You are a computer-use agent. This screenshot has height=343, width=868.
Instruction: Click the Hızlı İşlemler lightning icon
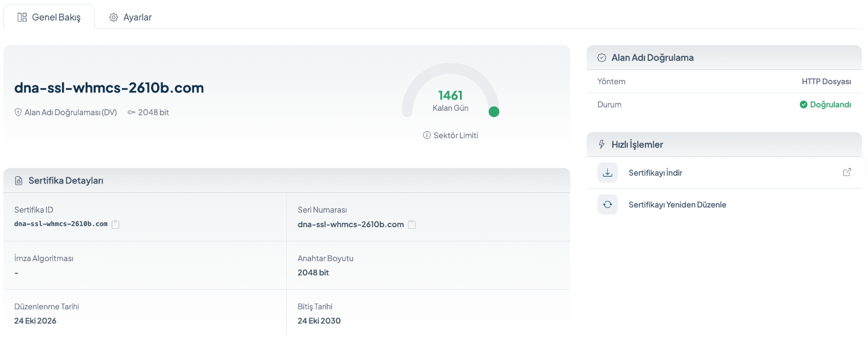(602, 145)
